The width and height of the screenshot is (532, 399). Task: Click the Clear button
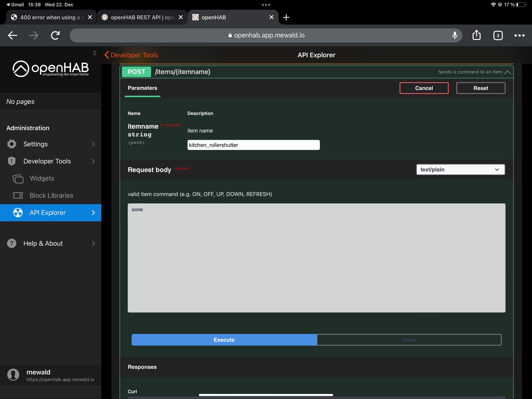409,340
